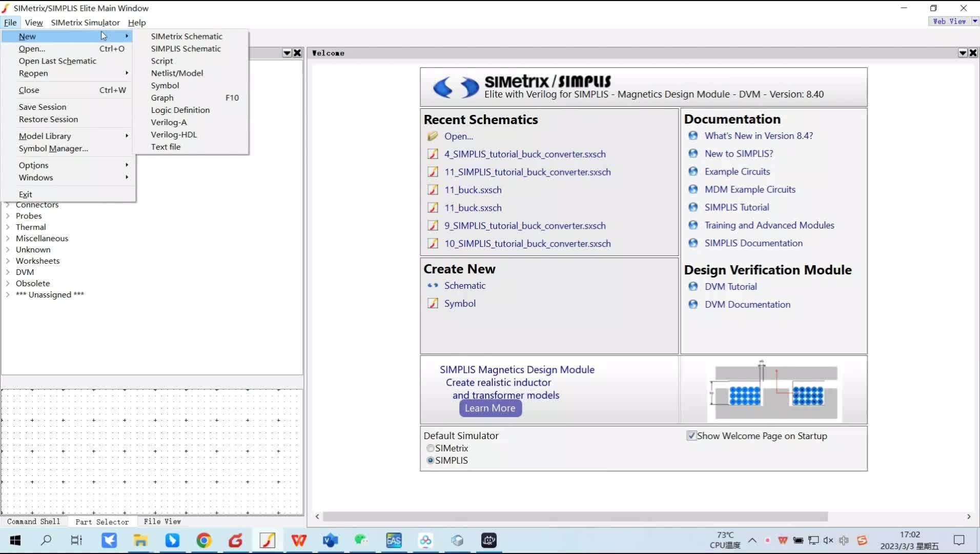Click the Windows Start button
980x554 pixels.
15,540
